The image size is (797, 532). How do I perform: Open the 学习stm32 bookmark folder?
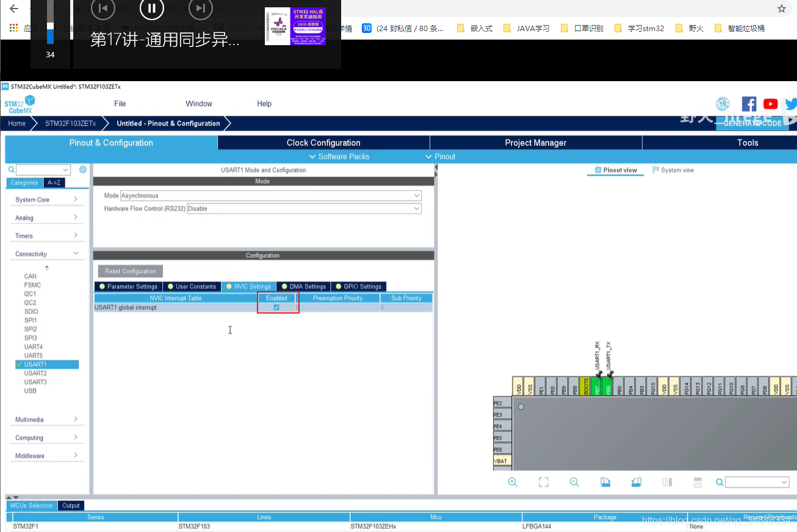640,28
